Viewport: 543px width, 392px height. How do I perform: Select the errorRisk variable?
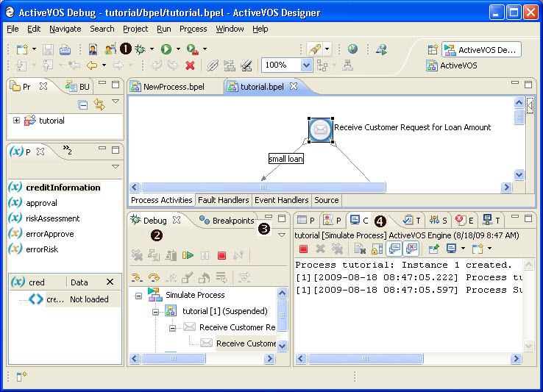coord(42,249)
